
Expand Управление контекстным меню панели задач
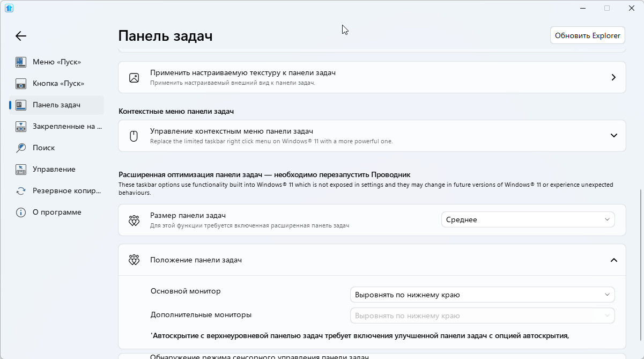614,136
